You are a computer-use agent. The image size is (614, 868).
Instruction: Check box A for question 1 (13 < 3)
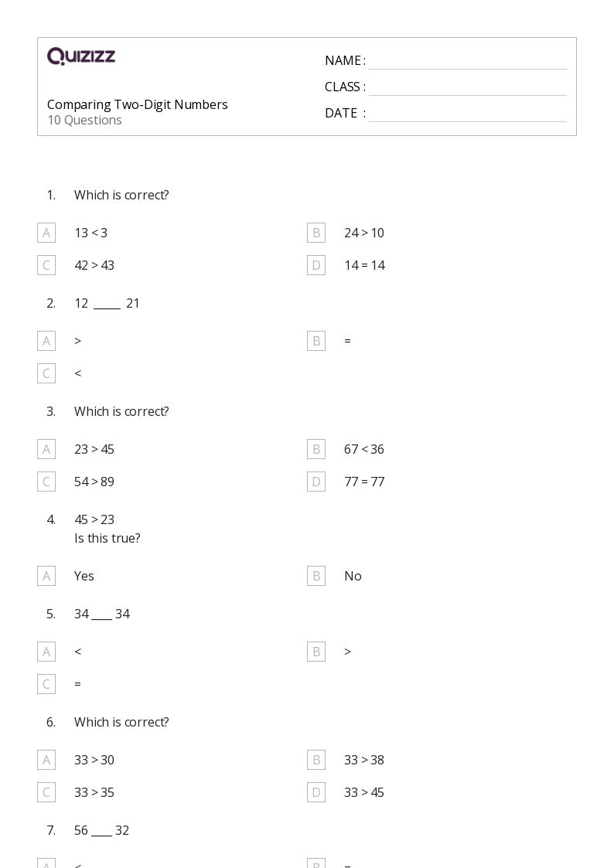click(x=46, y=233)
